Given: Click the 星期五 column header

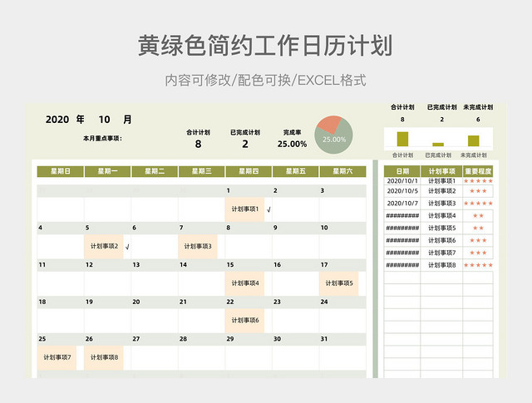Looking at the screenshot, I should (296, 171).
